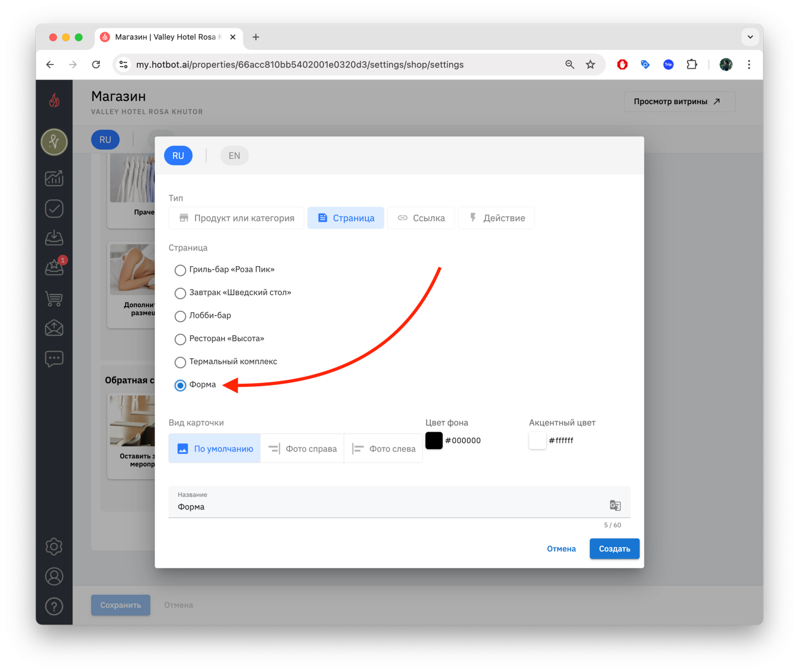Open the settings gear icon in sidebar
799x672 pixels.
point(54,546)
